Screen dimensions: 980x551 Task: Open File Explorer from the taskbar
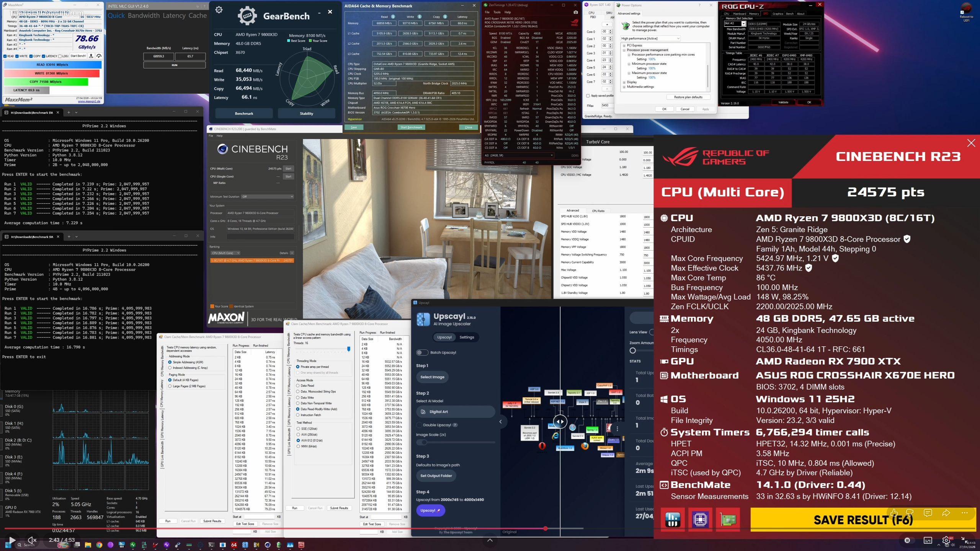[x=88, y=545]
